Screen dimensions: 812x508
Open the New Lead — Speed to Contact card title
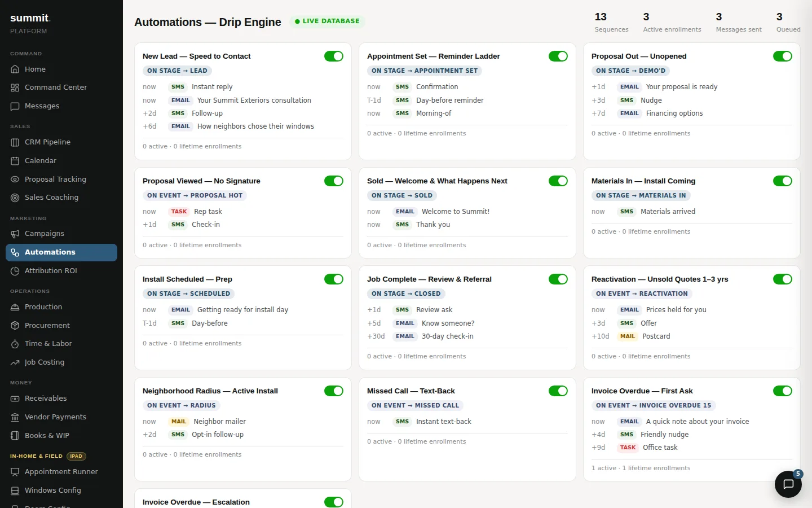coord(196,56)
